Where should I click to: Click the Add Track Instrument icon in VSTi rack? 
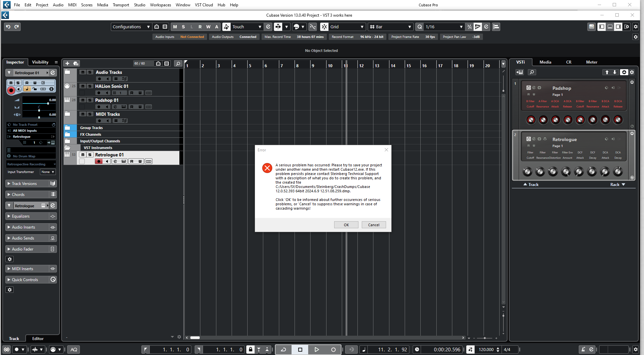[520, 72]
